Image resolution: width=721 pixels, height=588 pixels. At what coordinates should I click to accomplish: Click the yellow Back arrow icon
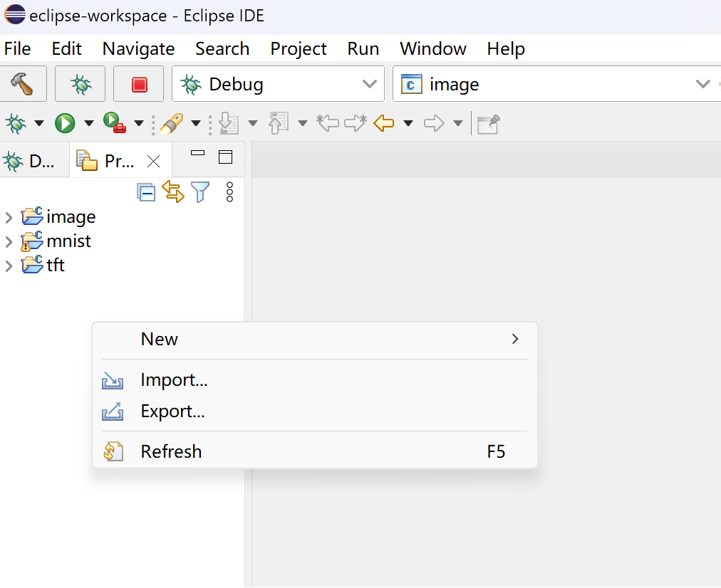384,123
